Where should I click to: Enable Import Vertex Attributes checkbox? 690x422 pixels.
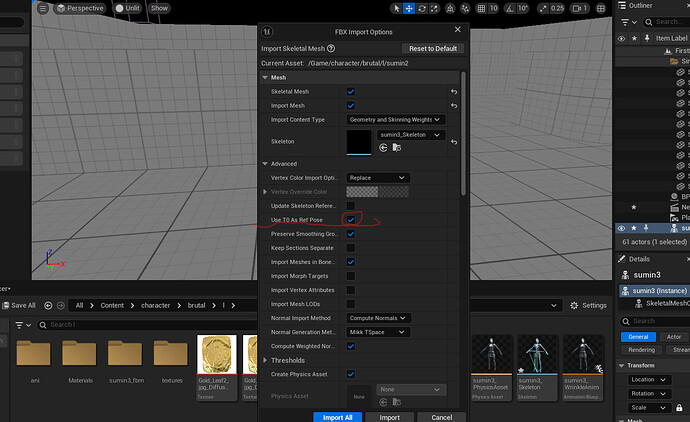pos(351,290)
